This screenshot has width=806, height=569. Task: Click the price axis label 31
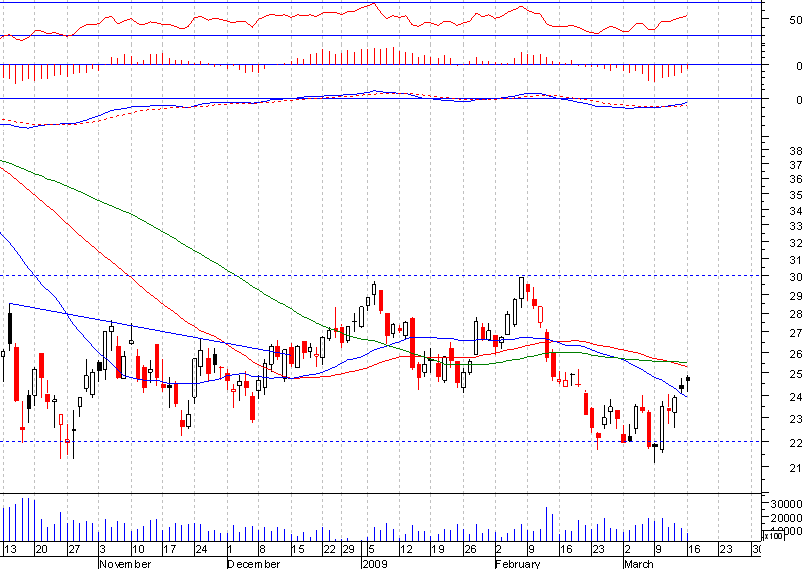click(796, 260)
